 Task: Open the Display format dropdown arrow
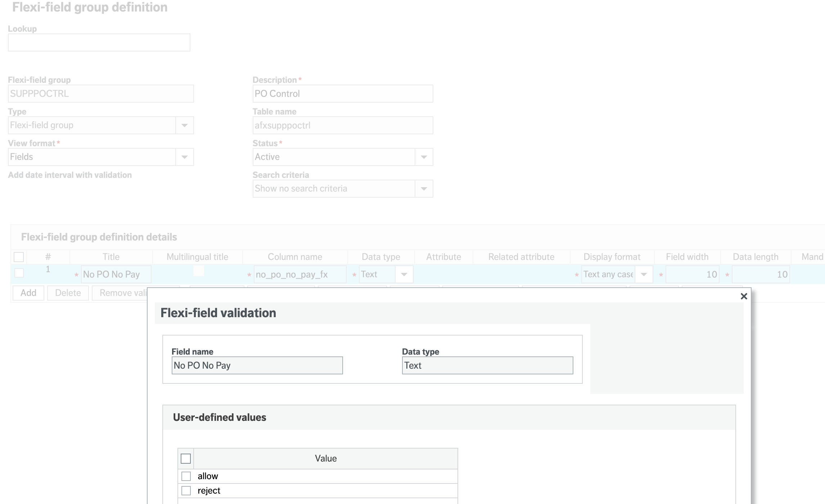tap(644, 274)
